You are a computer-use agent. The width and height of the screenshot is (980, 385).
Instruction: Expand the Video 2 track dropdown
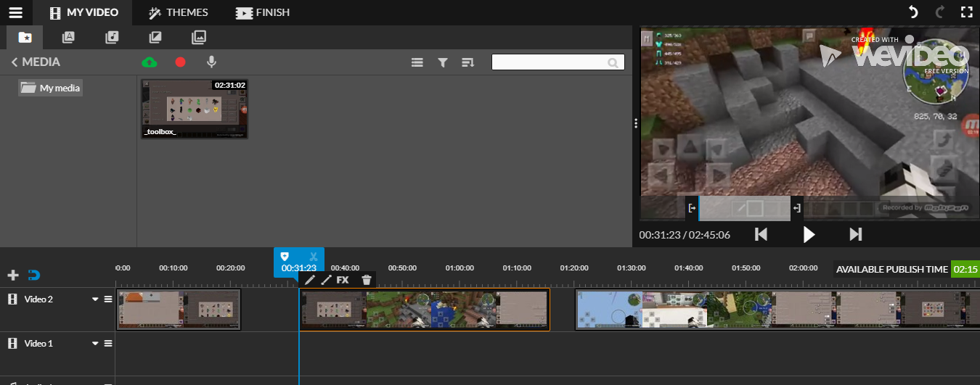[x=94, y=299]
